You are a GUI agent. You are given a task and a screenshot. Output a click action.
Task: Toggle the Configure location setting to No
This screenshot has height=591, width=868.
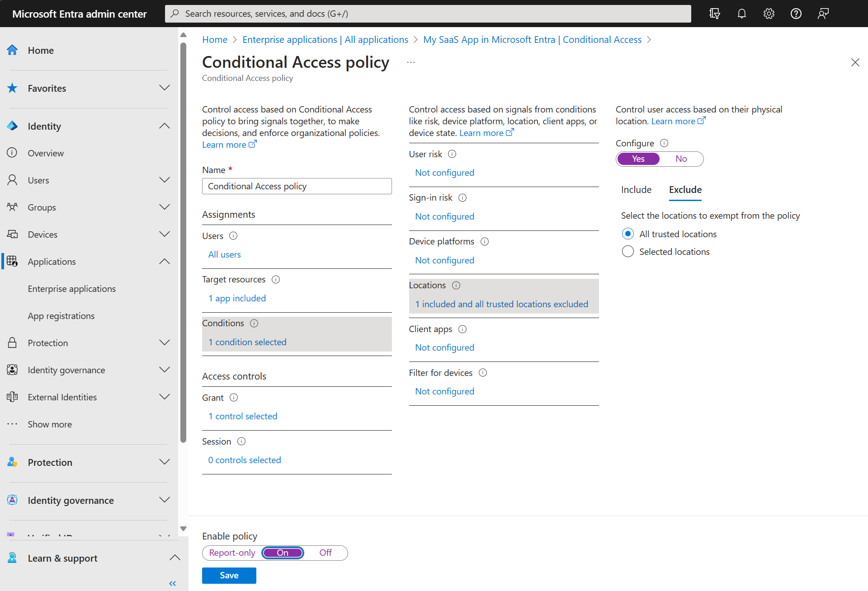[681, 159]
